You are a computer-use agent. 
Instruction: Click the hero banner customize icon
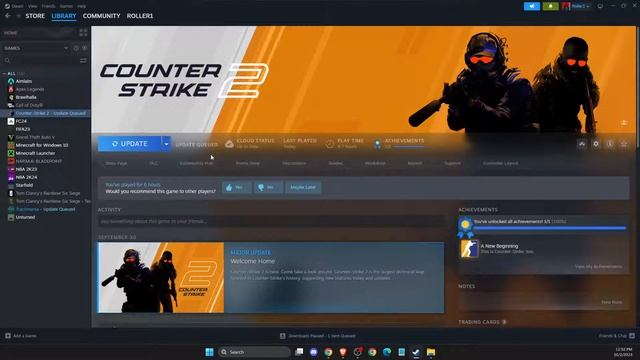(x=624, y=122)
